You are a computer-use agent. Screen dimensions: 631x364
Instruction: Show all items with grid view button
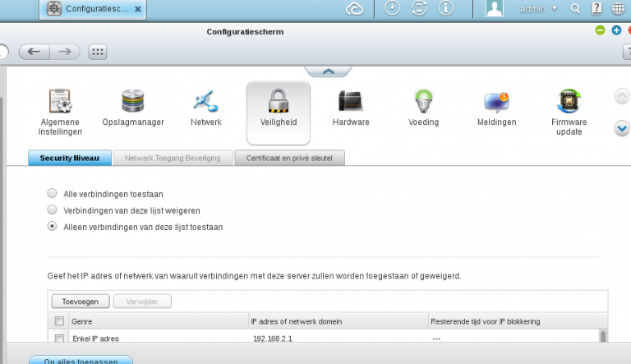[x=98, y=52]
